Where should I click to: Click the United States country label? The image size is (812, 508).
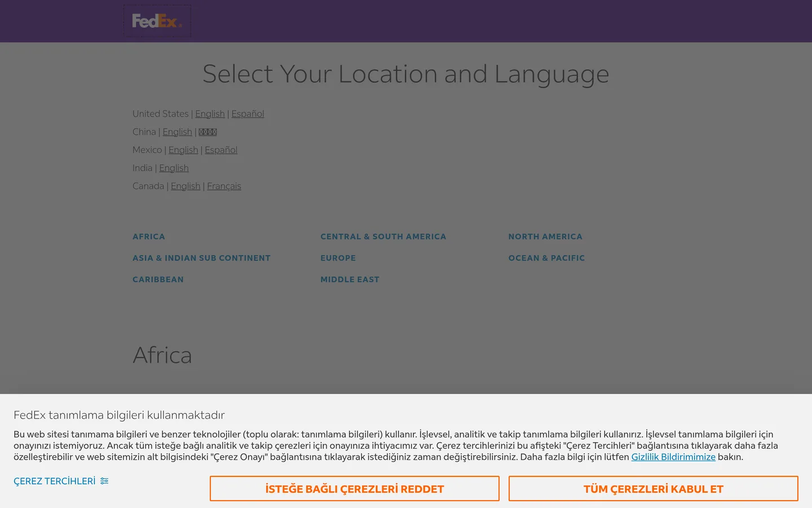pos(161,114)
